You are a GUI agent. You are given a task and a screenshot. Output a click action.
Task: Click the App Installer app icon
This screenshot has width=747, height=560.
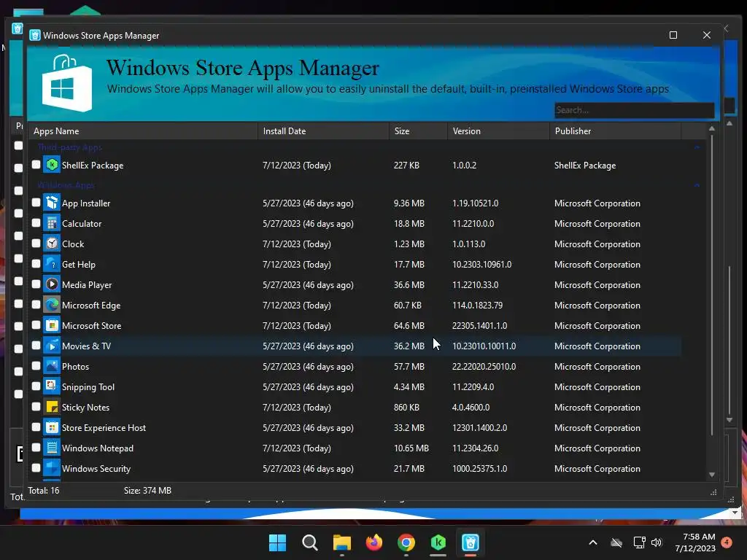[52, 203]
